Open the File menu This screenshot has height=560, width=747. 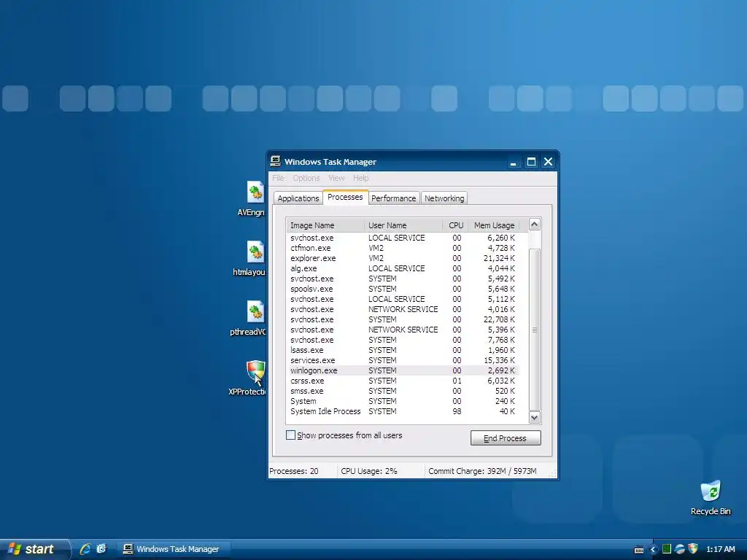(x=278, y=178)
